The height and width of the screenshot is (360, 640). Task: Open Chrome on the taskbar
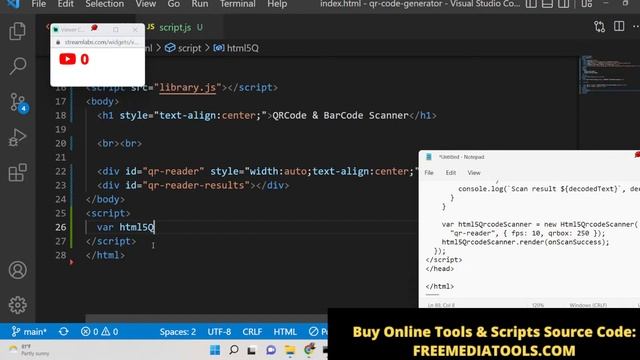tap(309, 350)
